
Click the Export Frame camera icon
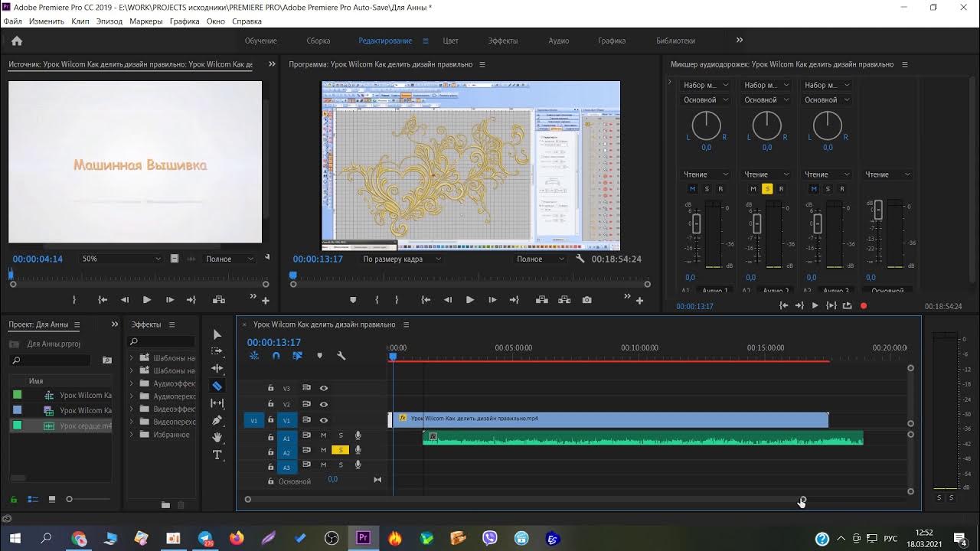586,300
